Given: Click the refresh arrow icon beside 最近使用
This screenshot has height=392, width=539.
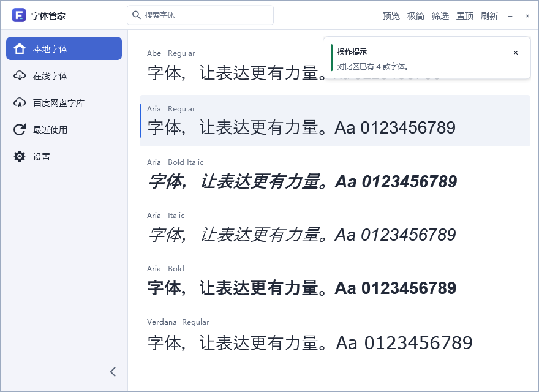Looking at the screenshot, I should point(20,129).
